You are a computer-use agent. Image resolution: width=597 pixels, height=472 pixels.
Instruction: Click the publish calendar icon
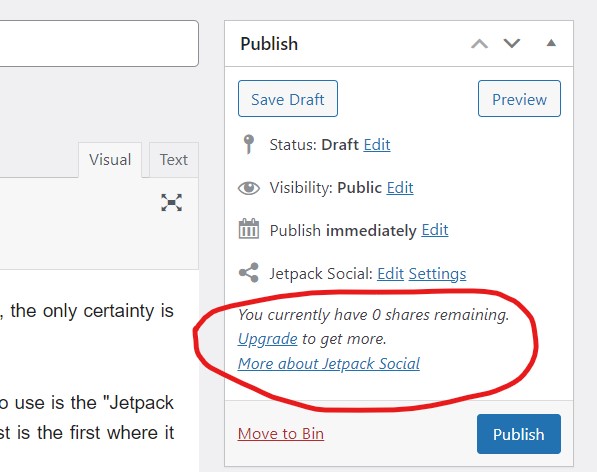tap(249, 229)
